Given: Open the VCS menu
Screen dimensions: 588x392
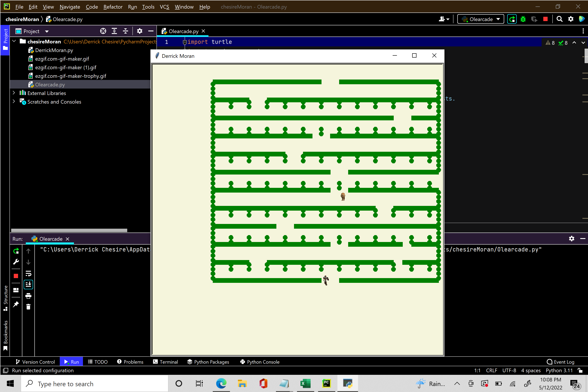Looking at the screenshot, I should click(x=164, y=7).
